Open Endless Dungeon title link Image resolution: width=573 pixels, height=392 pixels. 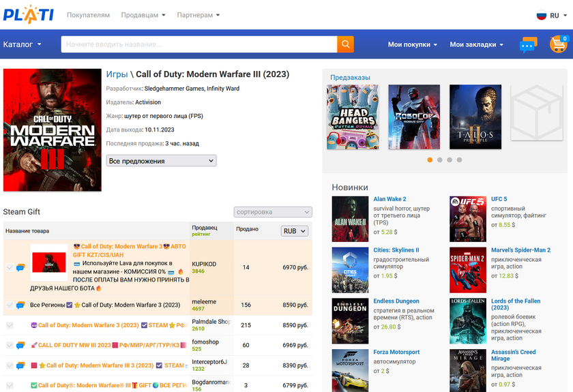[x=396, y=301]
